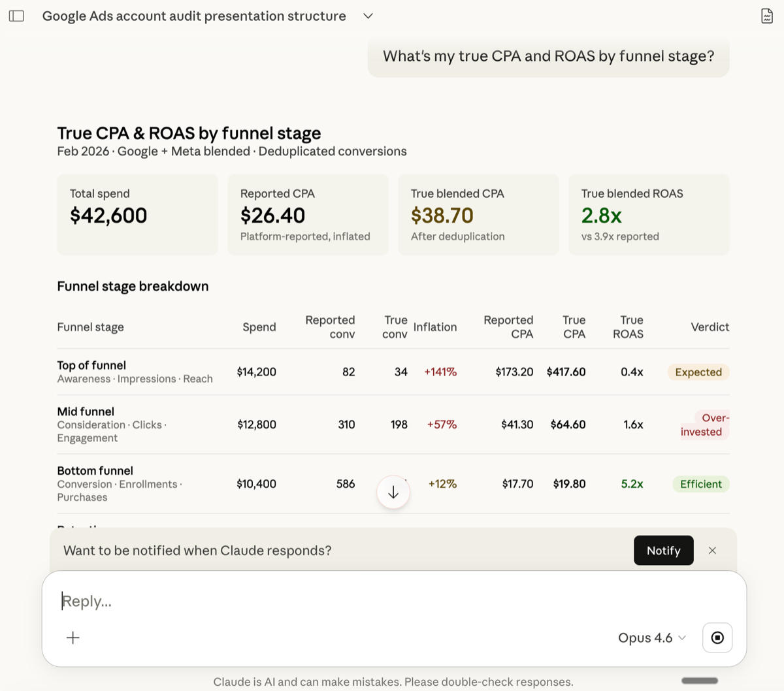Screen dimensions: 784x691
Task: Select the Top of funnel table row
Action: [x=261, y=372]
